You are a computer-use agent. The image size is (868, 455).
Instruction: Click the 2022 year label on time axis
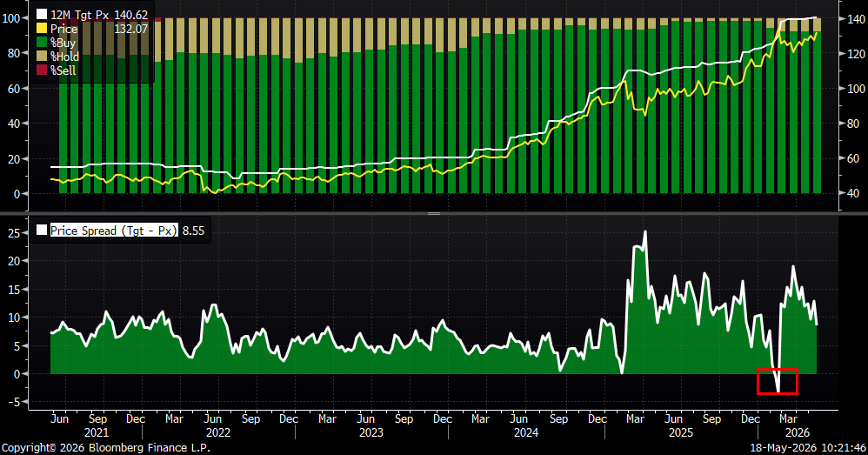(218, 433)
